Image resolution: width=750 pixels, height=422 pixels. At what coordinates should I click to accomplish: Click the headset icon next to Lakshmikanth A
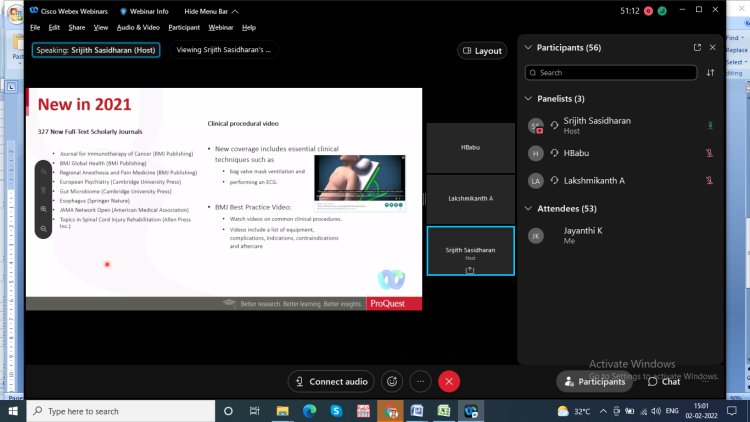tap(554, 181)
